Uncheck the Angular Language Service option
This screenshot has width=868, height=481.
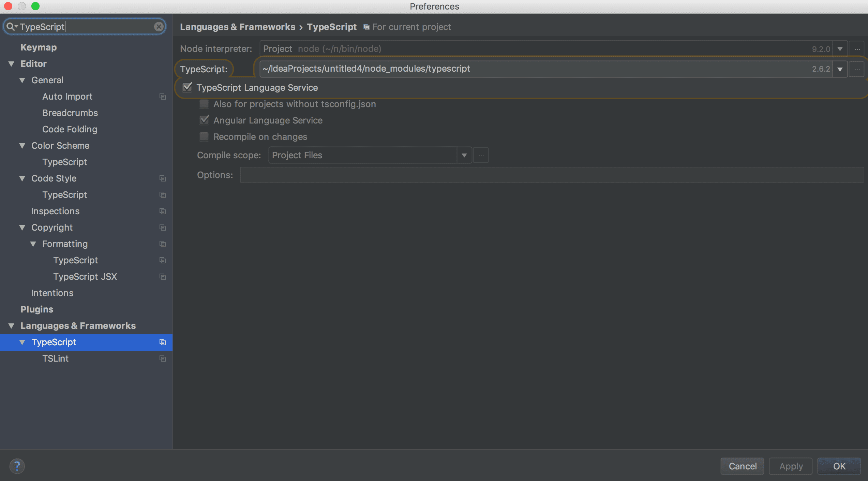204,120
